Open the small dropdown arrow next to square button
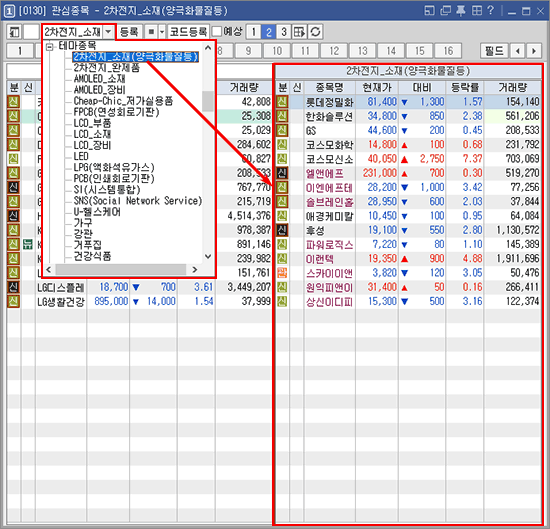Viewport: 550px width, 529px height. click(162, 32)
